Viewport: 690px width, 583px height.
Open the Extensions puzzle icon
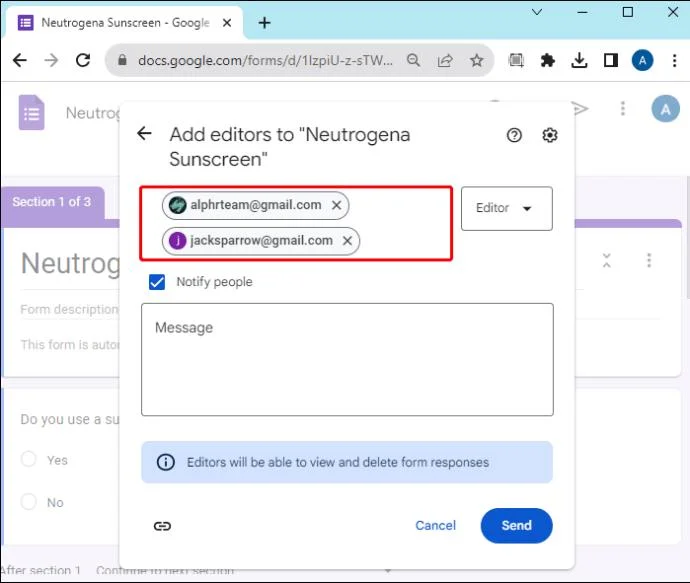click(x=547, y=60)
